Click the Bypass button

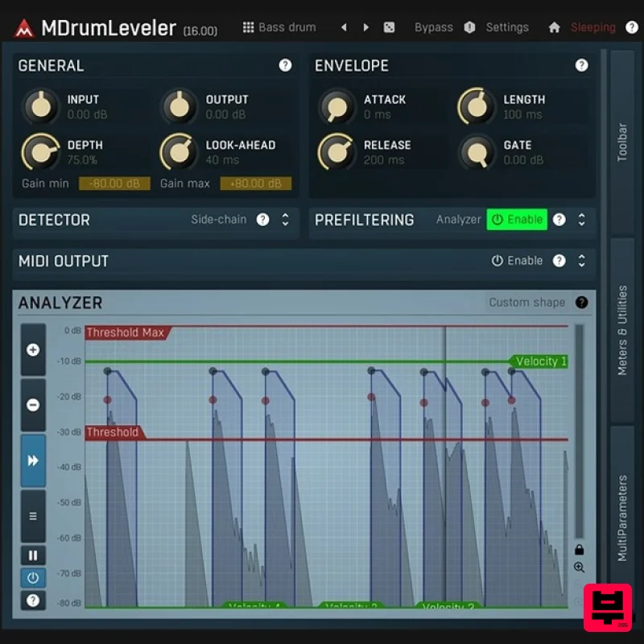pyautogui.click(x=433, y=27)
